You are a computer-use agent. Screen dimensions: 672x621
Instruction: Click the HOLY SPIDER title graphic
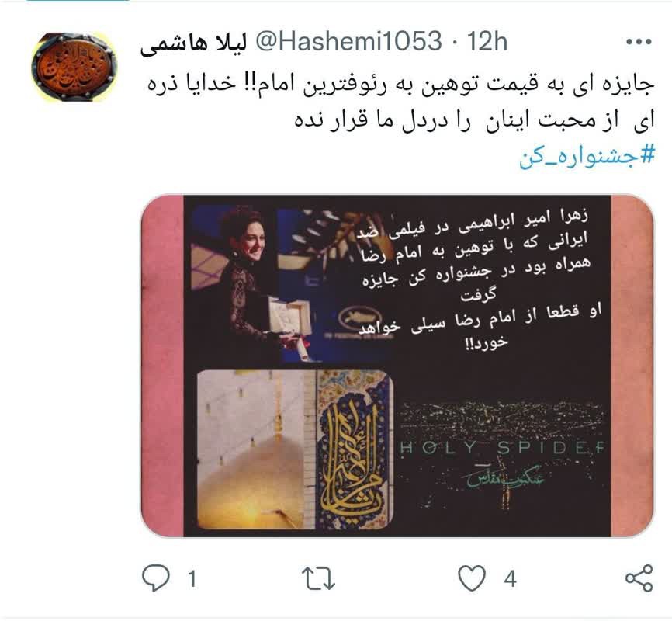501,447
